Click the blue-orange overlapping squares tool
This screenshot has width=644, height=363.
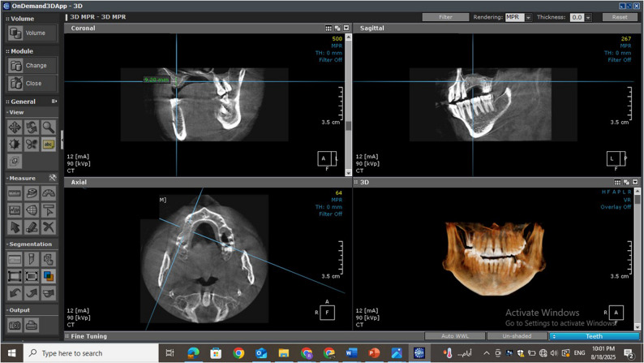[x=49, y=276]
